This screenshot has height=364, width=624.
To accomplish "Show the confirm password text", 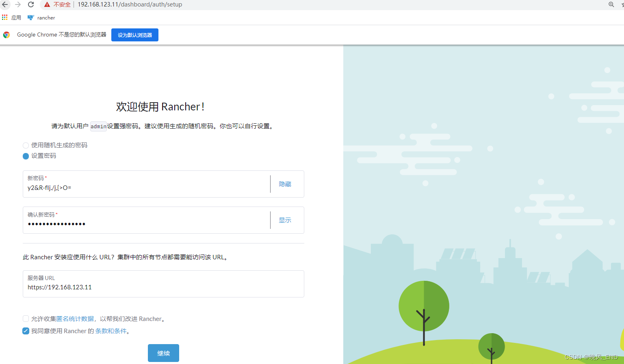I will (x=285, y=220).
